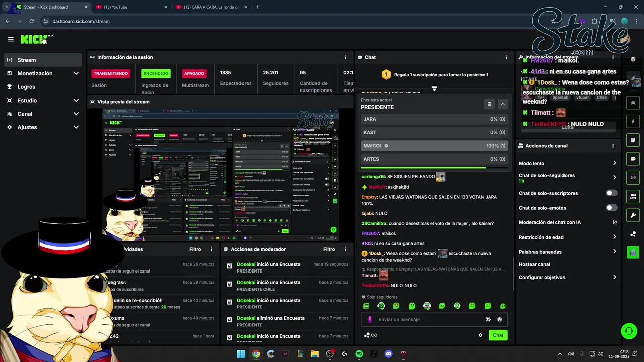Open the Acciones de canal three-dot menu
This screenshot has height=362, width=644.
[613, 146]
